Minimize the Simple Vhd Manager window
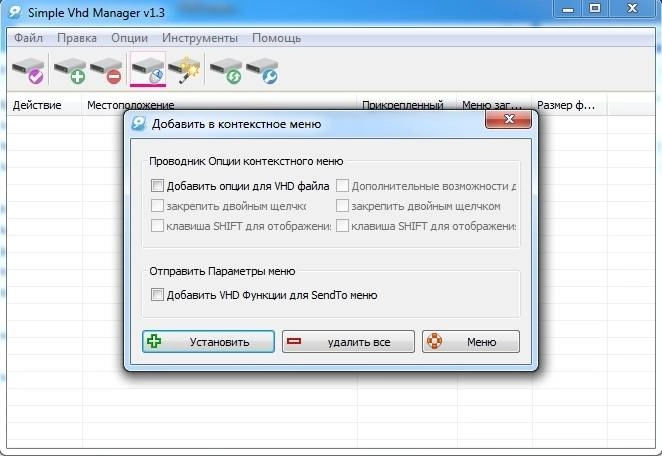Screen dimensions: 662x456 (568, 8)
